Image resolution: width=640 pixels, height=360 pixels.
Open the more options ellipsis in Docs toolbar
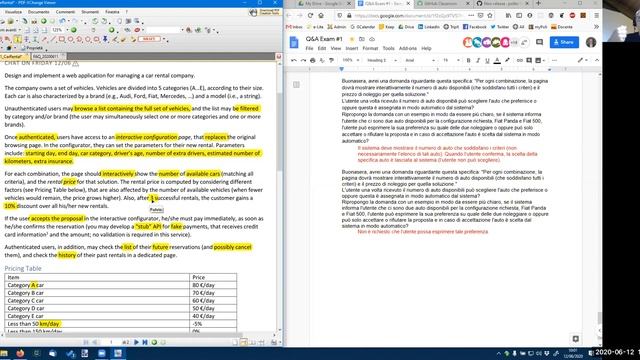[x=554, y=60]
